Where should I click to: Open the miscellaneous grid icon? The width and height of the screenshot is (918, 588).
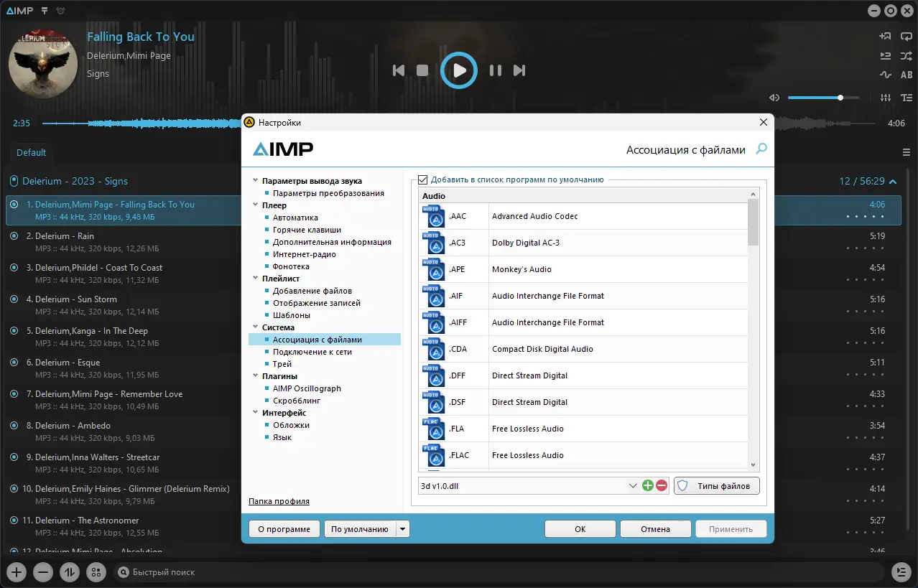point(96,572)
